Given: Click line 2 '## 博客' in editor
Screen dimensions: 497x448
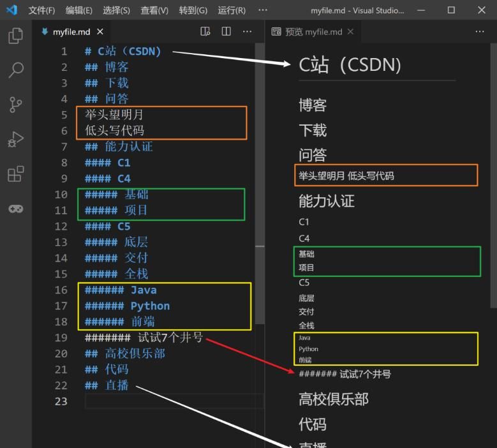Looking at the screenshot, I should (x=107, y=67).
